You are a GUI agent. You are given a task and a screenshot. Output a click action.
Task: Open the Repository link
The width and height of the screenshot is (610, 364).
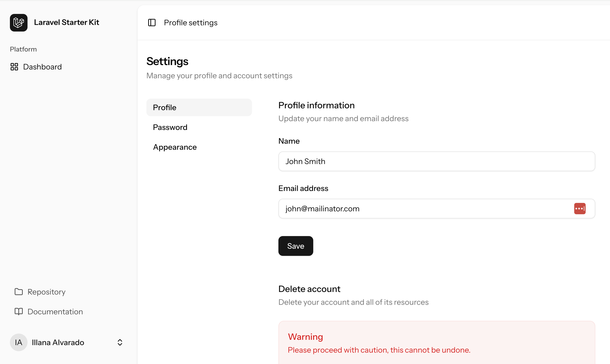click(46, 292)
